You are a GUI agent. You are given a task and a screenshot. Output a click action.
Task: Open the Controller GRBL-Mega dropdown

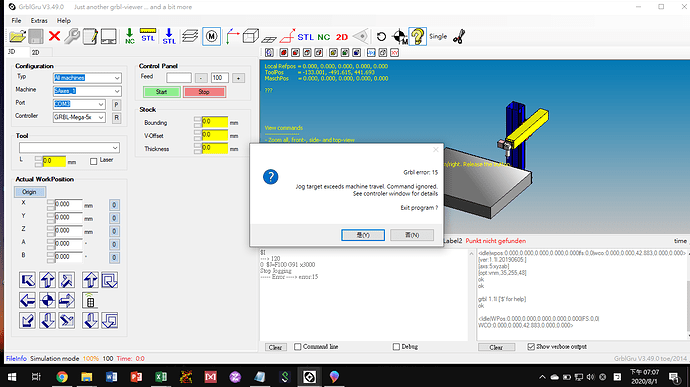pos(79,118)
